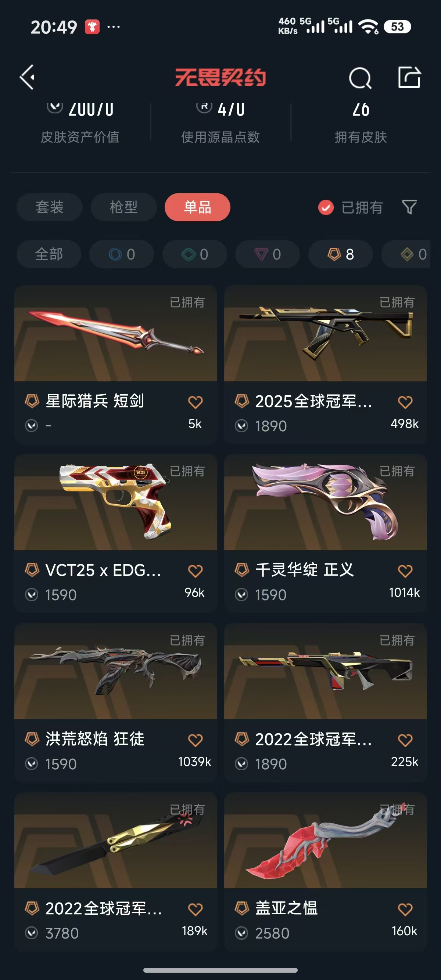Open search with the magnifier icon
Screen dimensions: 441x980
click(x=360, y=78)
